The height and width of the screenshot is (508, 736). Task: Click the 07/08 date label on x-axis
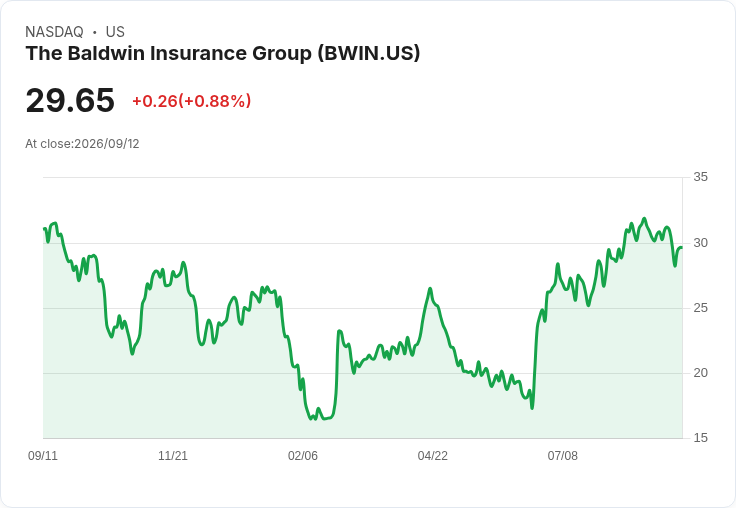pos(562,455)
